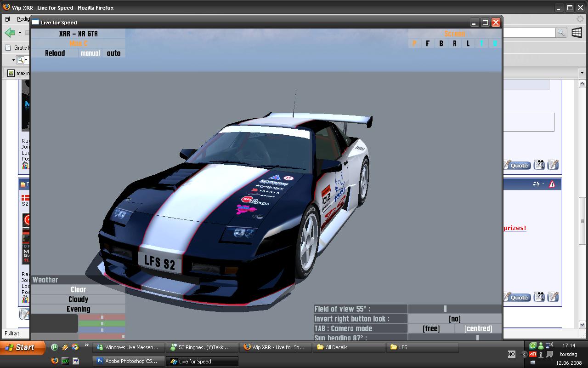The height and width of the screenshot is (368, 588).
Task: Click the Windows Start button
Action: click(23, 347)
